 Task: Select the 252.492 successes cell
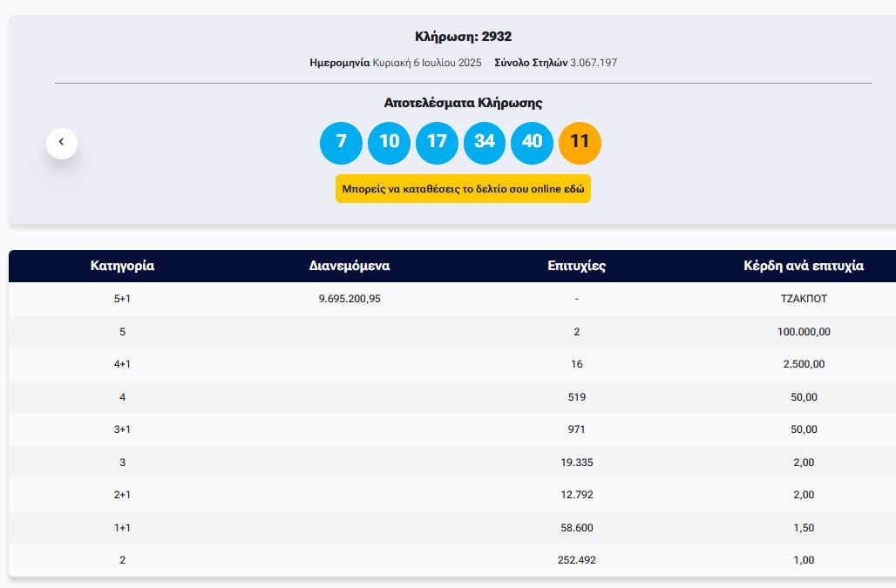(577, 560)
